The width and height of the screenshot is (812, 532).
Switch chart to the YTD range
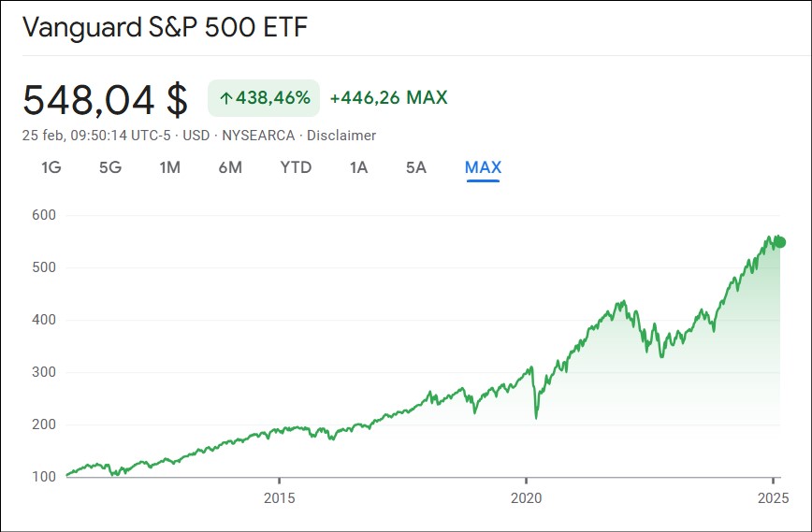point(296,167)
